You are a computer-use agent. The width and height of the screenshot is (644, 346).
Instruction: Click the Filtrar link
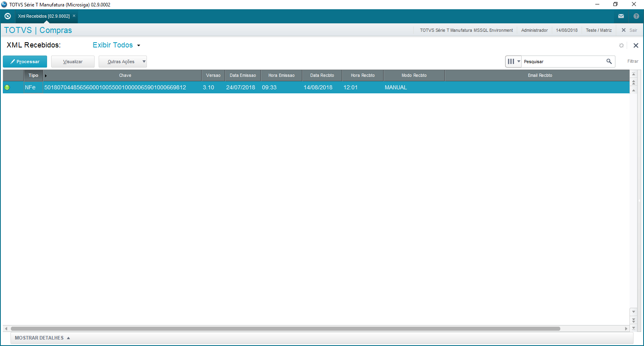[x=632, y=61]
